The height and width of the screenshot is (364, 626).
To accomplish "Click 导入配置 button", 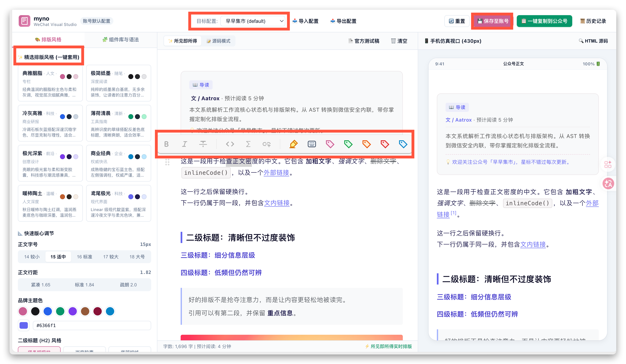I will click(306, 21).
